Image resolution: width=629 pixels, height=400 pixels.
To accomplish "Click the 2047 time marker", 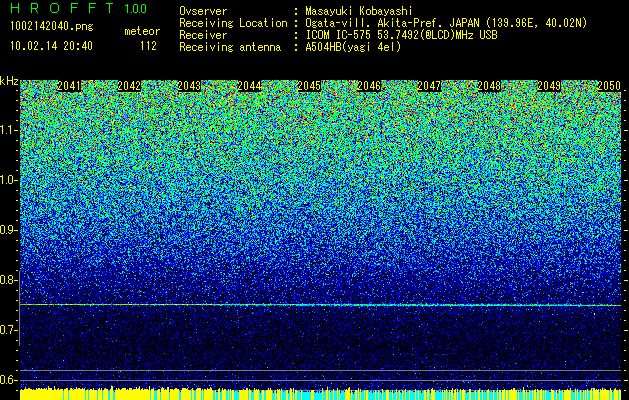I will coord(429,86).
